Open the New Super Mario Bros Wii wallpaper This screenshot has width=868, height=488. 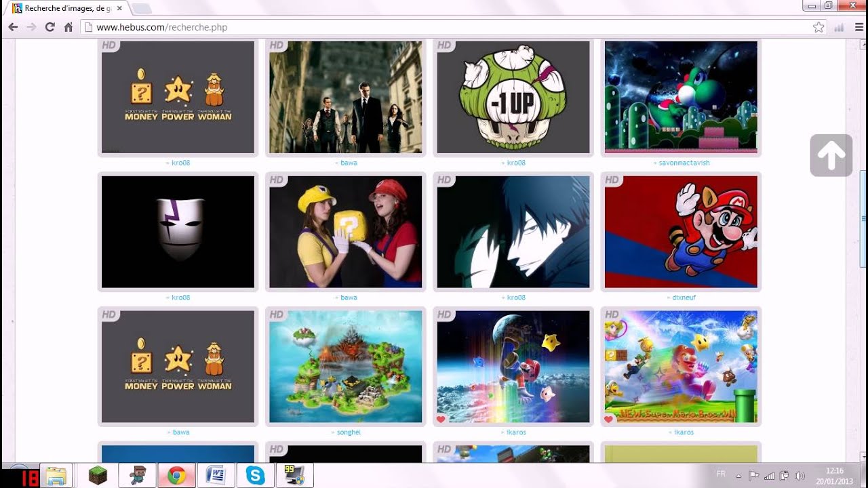681,367
